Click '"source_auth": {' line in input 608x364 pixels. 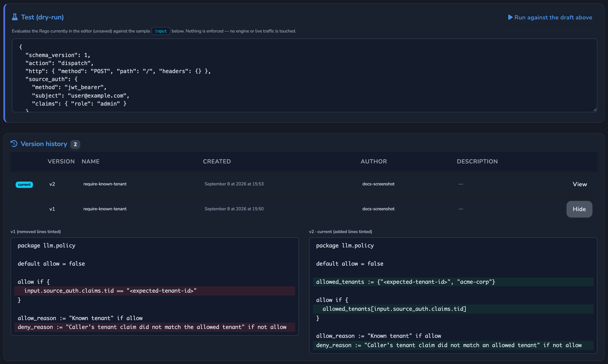51,79
